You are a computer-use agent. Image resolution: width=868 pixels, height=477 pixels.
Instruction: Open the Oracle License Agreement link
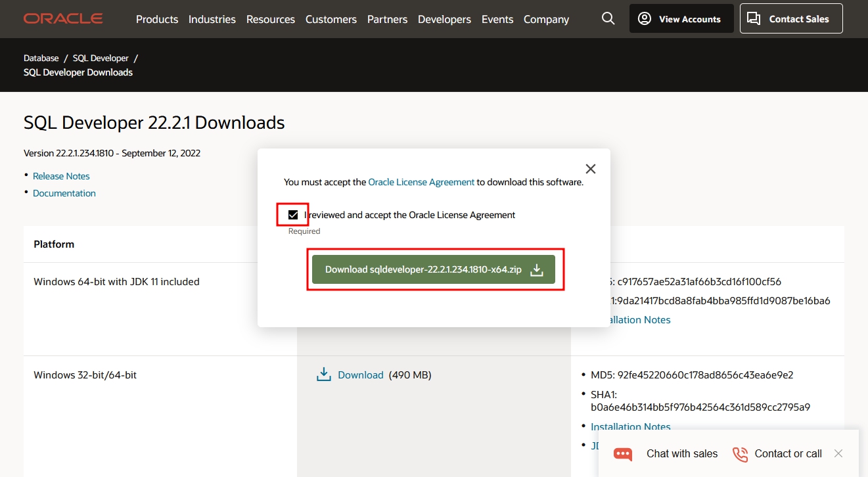coord(421,182)
